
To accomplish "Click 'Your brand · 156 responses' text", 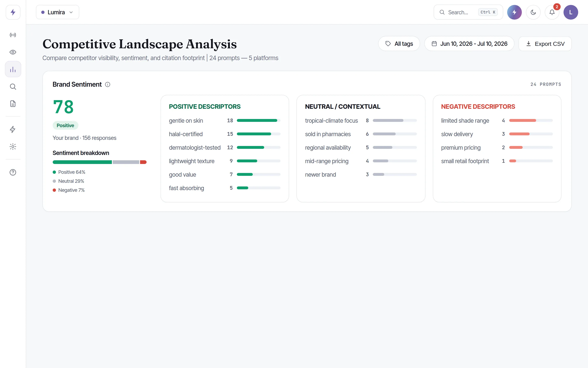I will point(84,138).
